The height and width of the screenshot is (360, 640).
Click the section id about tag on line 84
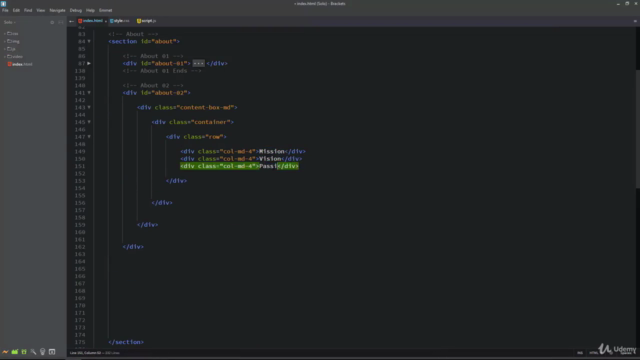pyautogui.click(x=144, y=41)
